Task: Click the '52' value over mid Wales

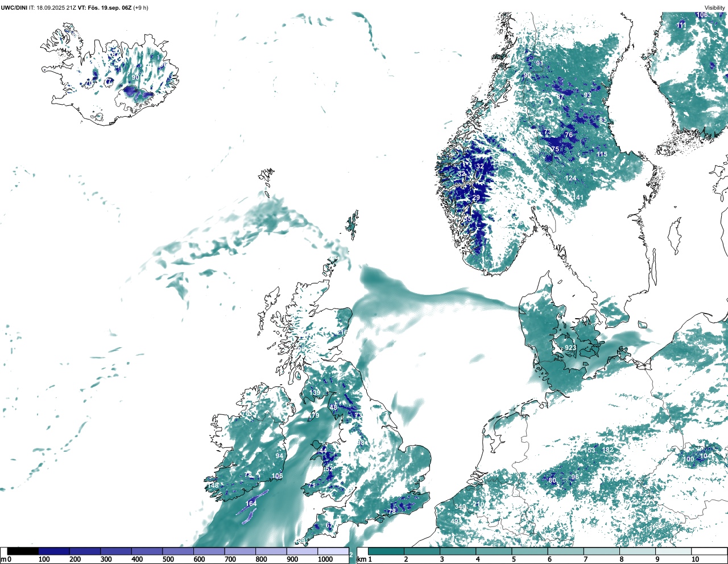Action: 328,468
